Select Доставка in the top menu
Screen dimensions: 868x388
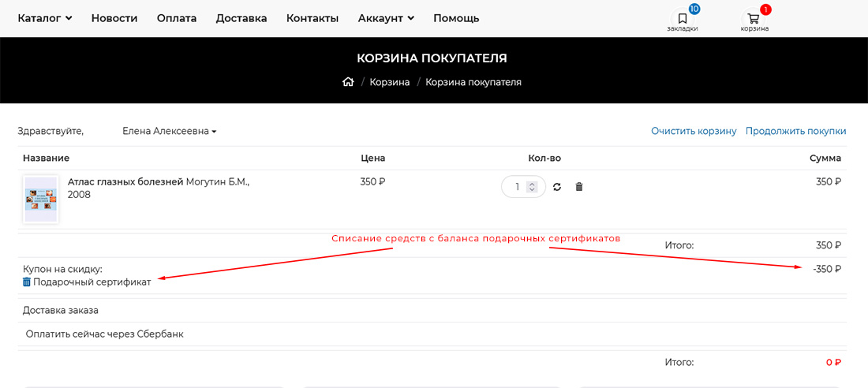point(241,18)
